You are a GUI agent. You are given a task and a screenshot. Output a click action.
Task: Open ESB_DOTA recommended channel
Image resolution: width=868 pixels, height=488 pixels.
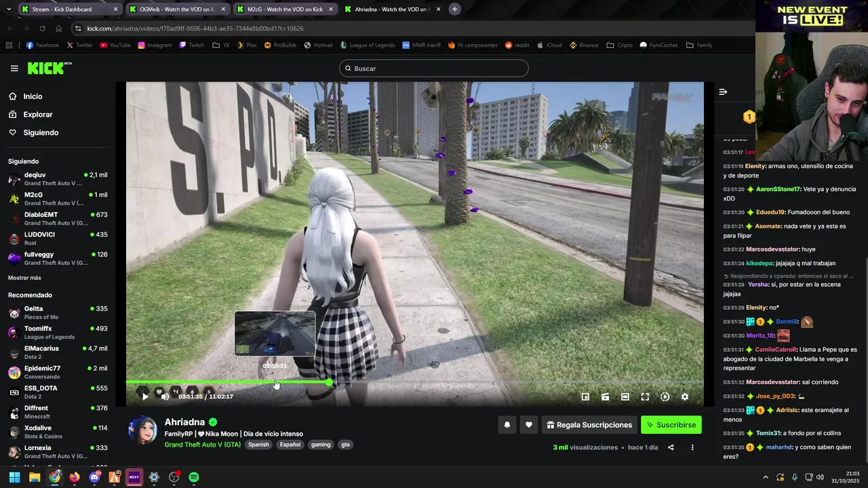pyautogui.click(x=58, y=392)
